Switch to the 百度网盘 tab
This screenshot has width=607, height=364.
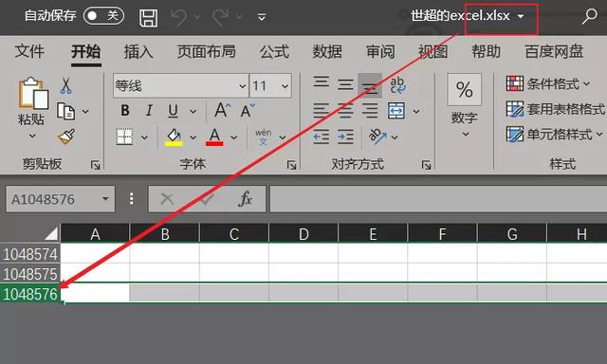[554, 51]
